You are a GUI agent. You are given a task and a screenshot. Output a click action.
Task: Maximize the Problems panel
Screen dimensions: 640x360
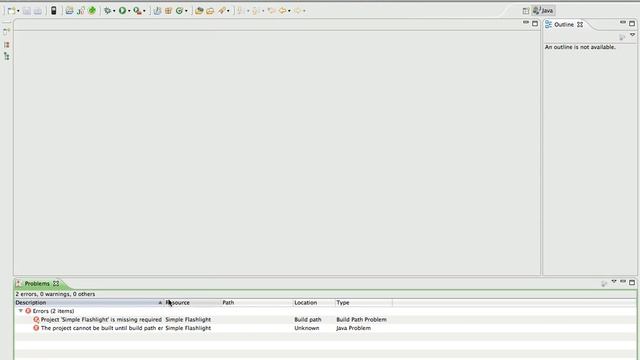(632, 282)
